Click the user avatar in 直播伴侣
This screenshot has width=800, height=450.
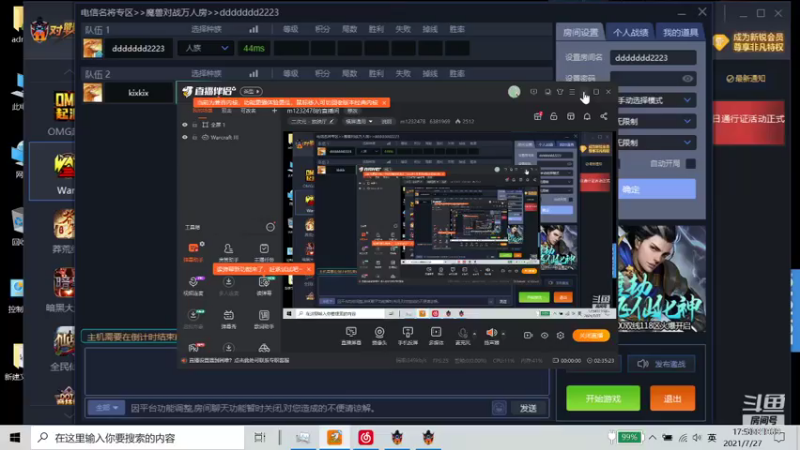[514, 92]
